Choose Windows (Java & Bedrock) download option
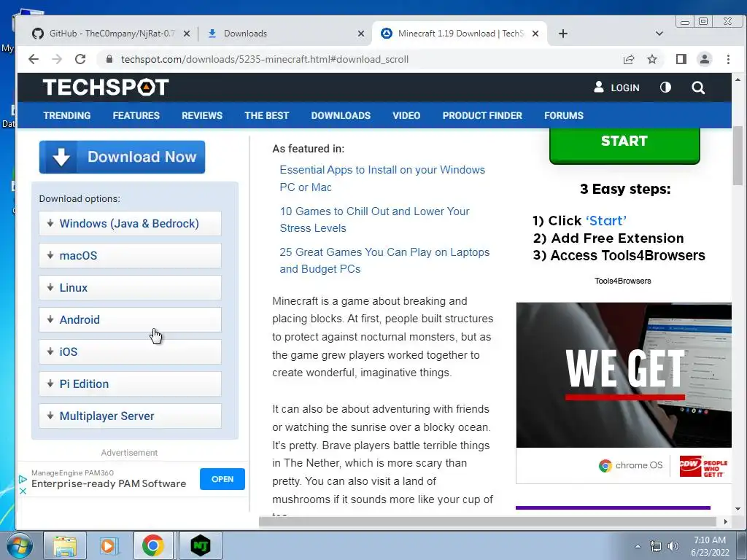This screenshot has width=747, height=560. click(130, 223)
